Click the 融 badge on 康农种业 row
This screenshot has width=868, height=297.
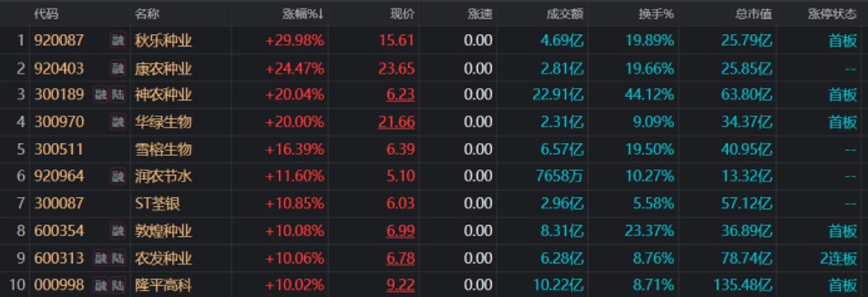(x=118, y=68)
